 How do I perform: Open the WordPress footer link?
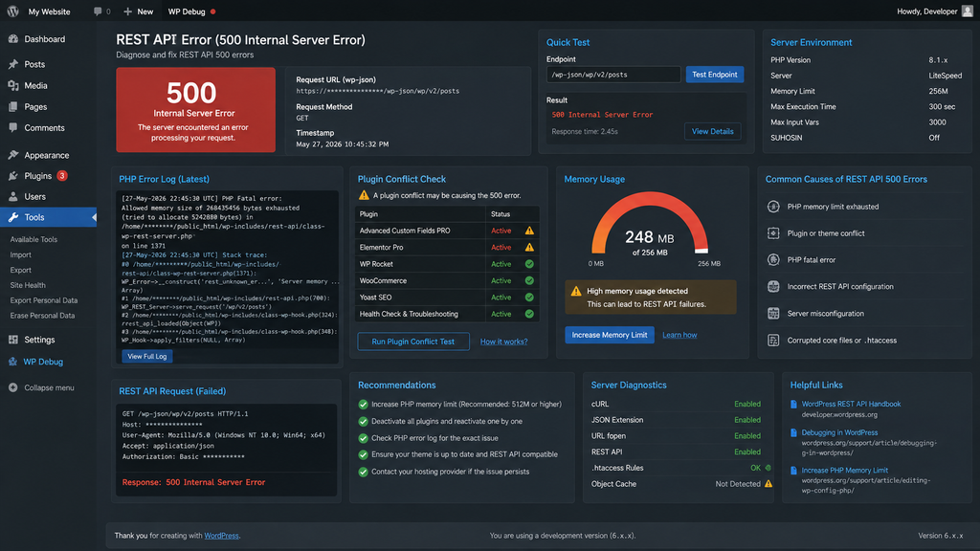pyautogui.click(x=221, y=536)
